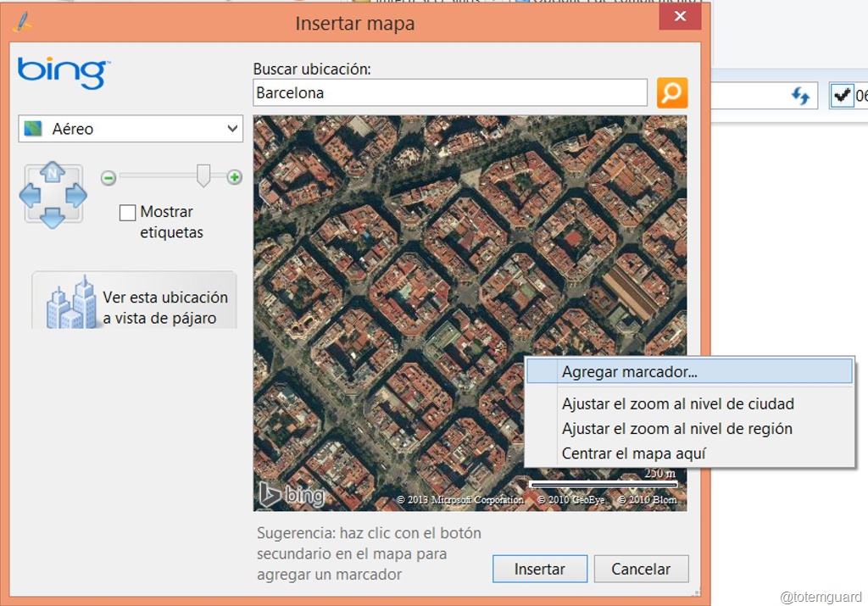Click the Insertar button
This screenshot has height=606, width=868.
(540, 569)
